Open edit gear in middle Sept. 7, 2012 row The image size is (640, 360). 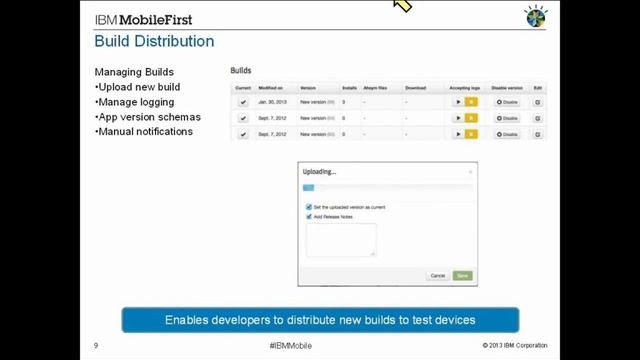click(538, 118)
